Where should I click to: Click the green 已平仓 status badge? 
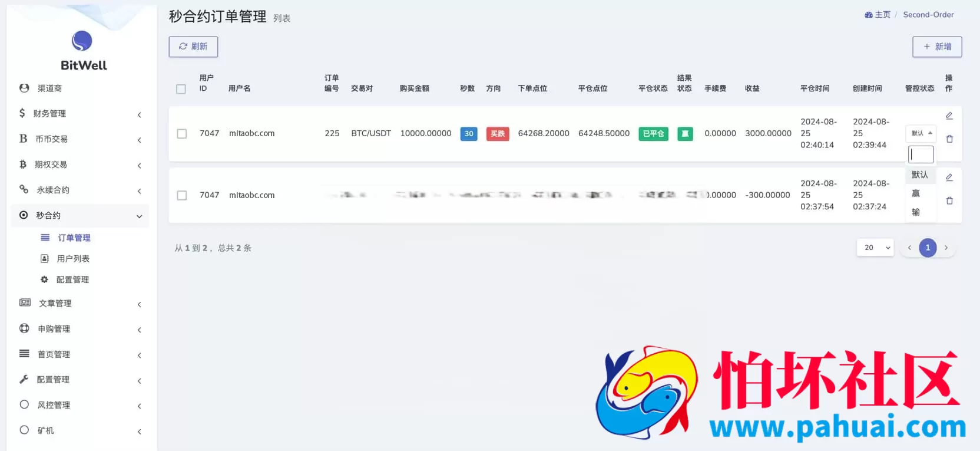[x=653, y=134]
